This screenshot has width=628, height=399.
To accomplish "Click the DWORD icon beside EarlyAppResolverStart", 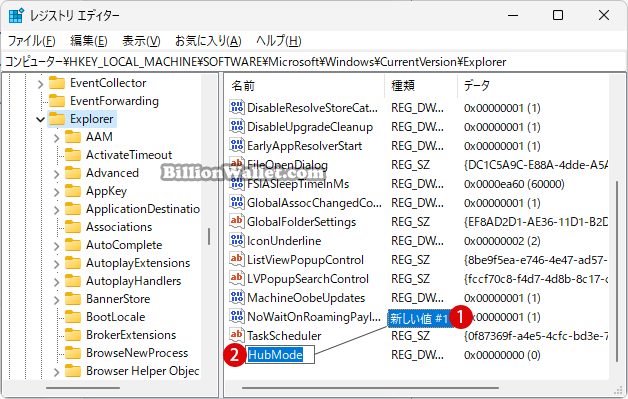I will 237,145.
